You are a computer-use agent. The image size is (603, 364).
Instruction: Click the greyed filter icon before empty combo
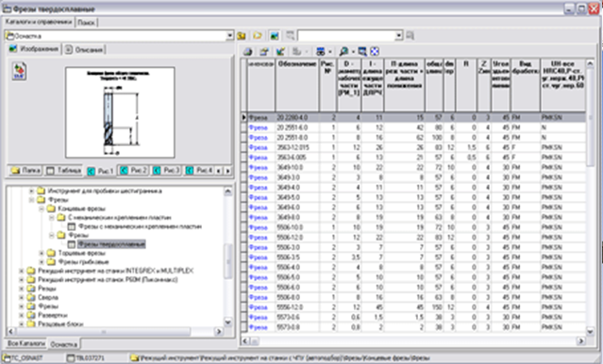coord(291,36)
